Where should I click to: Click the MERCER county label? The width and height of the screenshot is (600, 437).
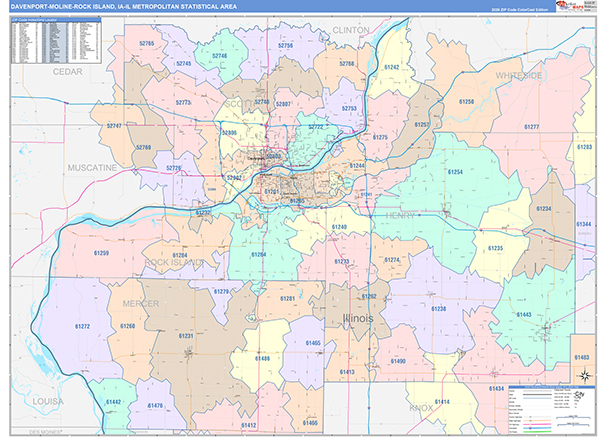click(x=141, y=304)
